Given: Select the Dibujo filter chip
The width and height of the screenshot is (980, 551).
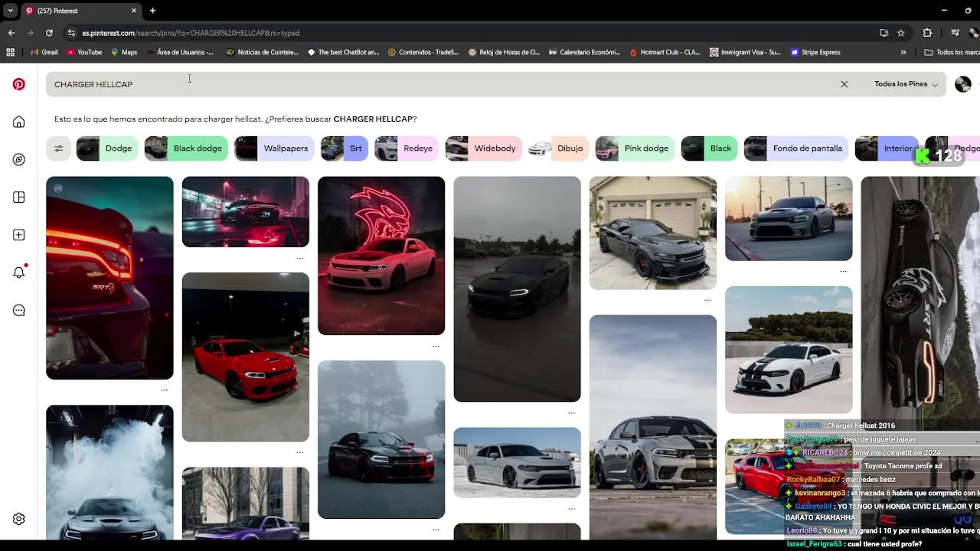Looking at the screenshot, I should pos(558,148).
